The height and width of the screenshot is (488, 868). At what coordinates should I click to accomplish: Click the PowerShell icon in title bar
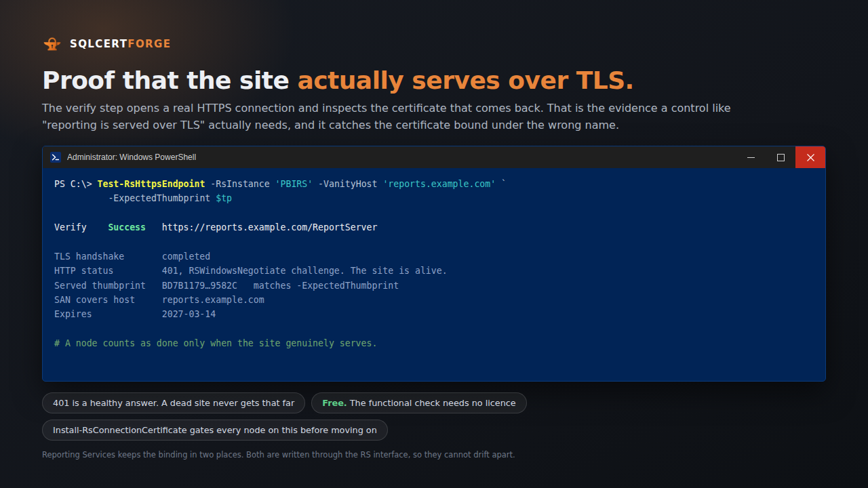56,157
